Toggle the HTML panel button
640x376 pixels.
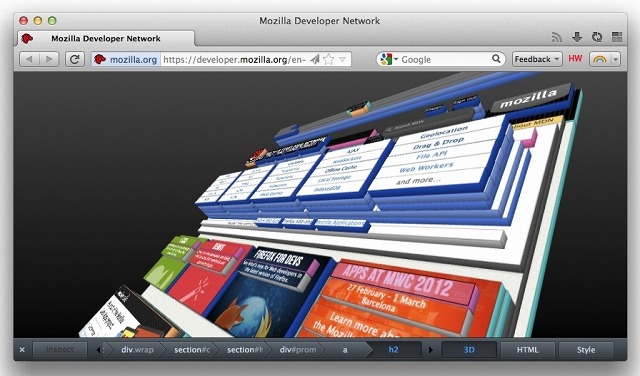pos(527,350)
